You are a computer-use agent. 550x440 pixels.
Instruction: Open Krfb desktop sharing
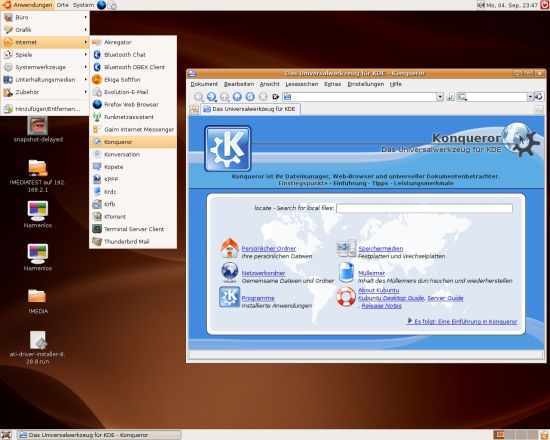pyautogui.click(x=133, y=204)
